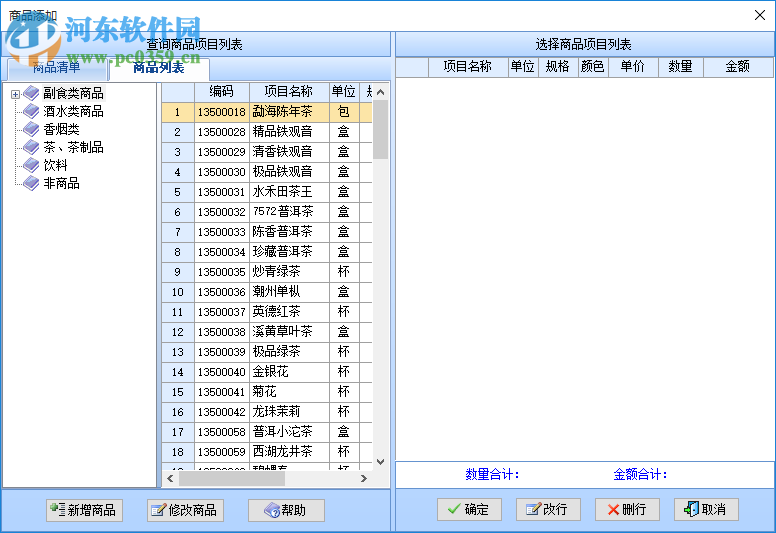Click the 数量 column header in selected list

(x=680, y=67)
